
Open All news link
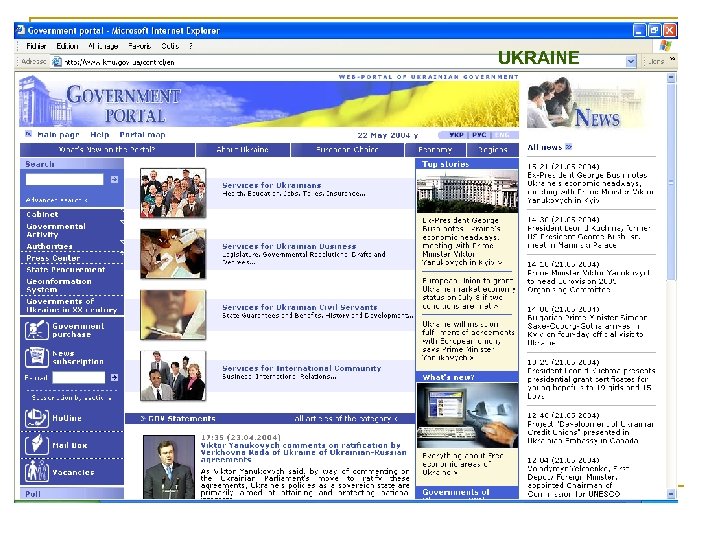click(x=545, y=147)
